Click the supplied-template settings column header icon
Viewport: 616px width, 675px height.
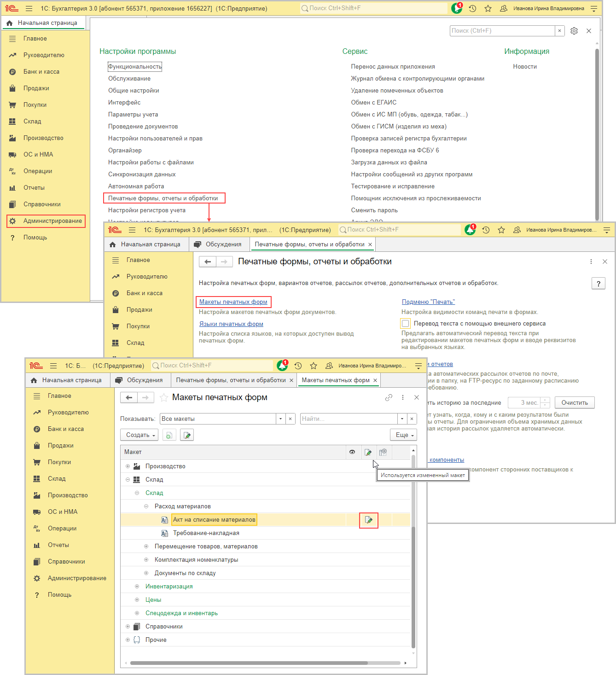[x=383, y=452]
